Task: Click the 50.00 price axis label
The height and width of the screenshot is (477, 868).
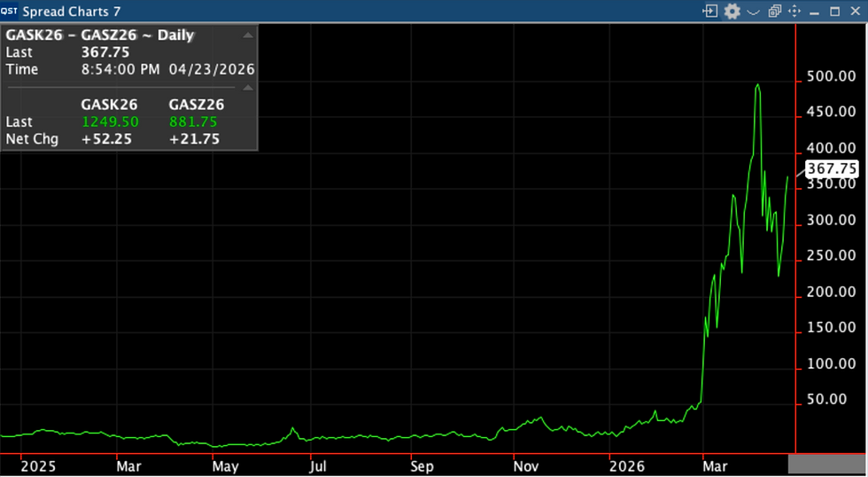Action: [826, 400]
